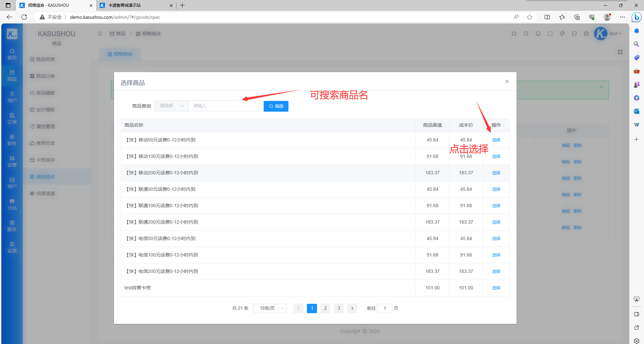Screen dimensions: 644x344
Task: Open 卡密库存 menu item
Action: pyautogui.click(x=57, y=160)
